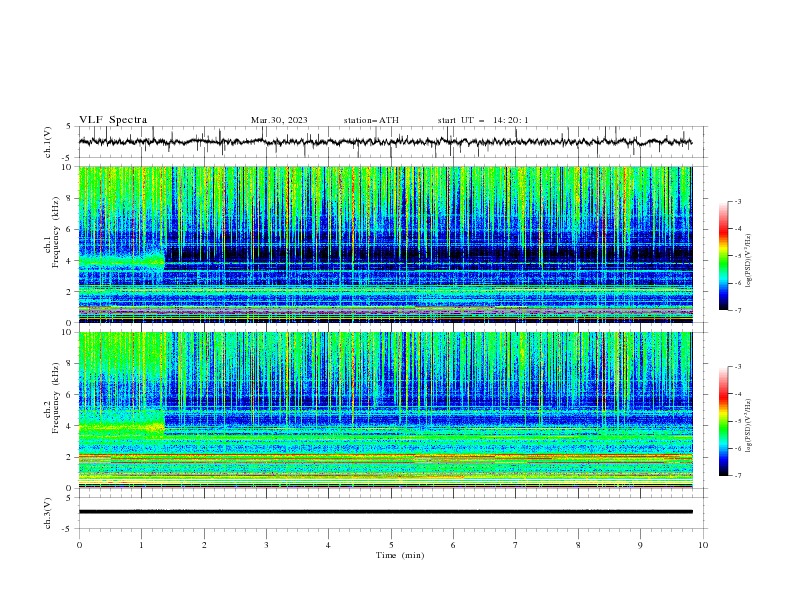Viewport: 792px width, 612px height.
Task: Click the ch.3 flat black trace
Action: pyautogui.click(x=385, y=512)
